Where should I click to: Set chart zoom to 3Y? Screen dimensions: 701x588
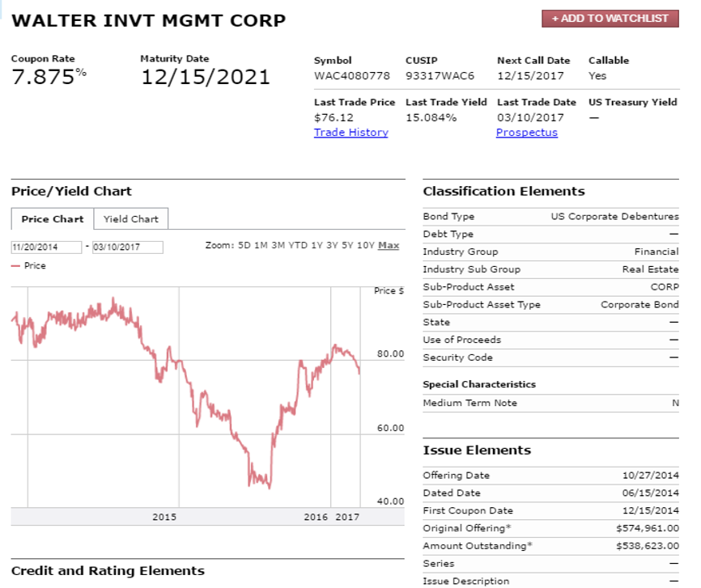[332, 245]
